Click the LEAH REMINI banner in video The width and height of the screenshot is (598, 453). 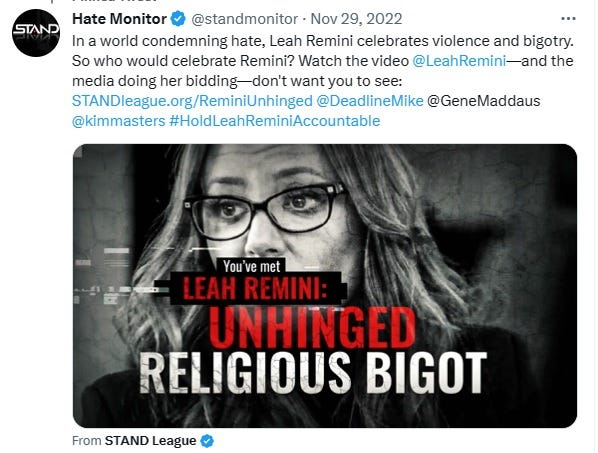click(255, 288)
